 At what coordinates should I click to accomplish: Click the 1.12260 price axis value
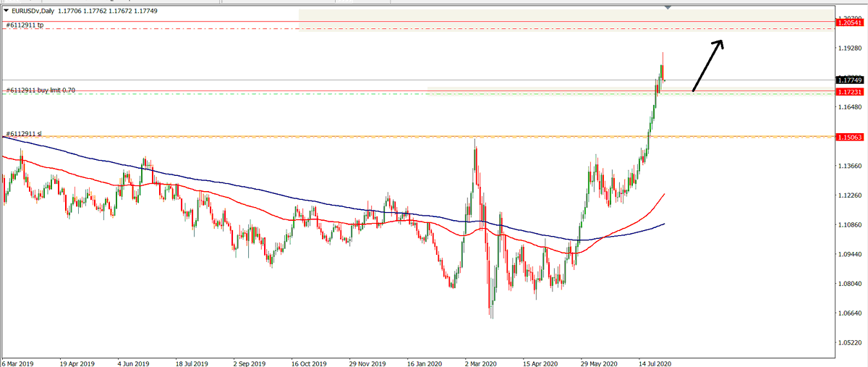click(x=848, y=195)
